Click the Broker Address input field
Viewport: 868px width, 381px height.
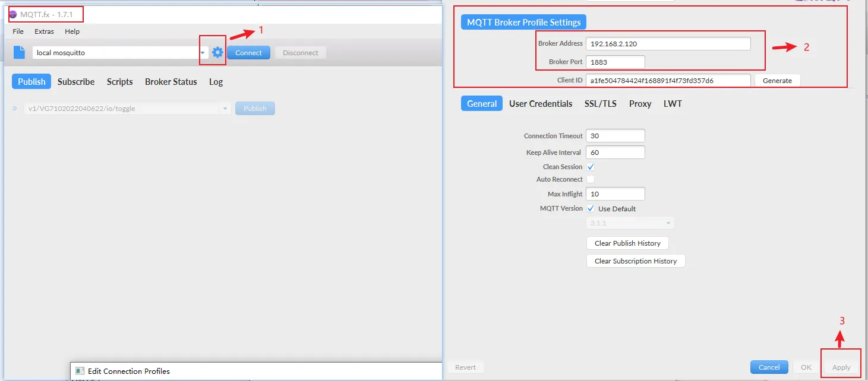point(668,43)
